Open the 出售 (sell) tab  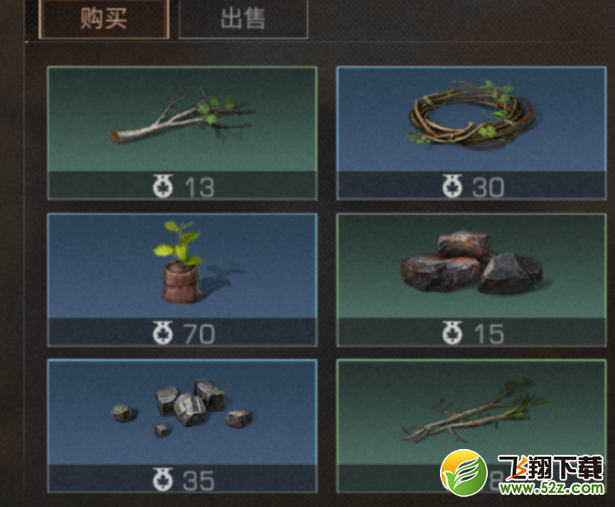click(x=243, y=19)
